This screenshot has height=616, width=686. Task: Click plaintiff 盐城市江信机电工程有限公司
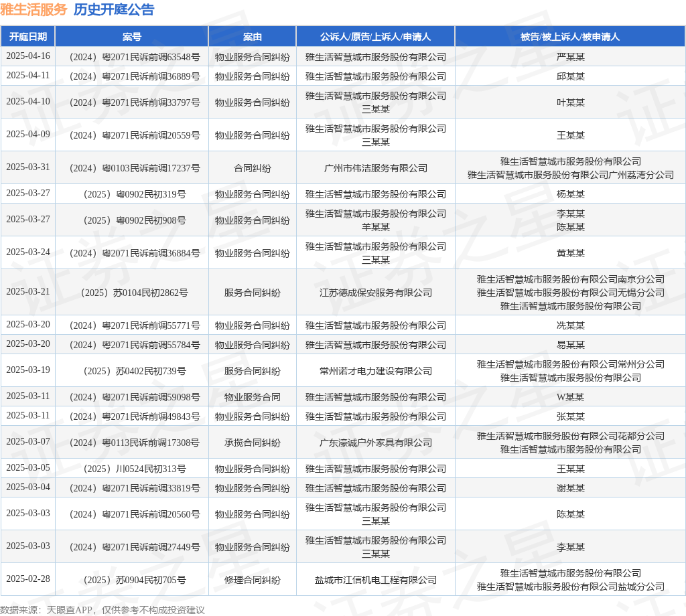[376, 580]
